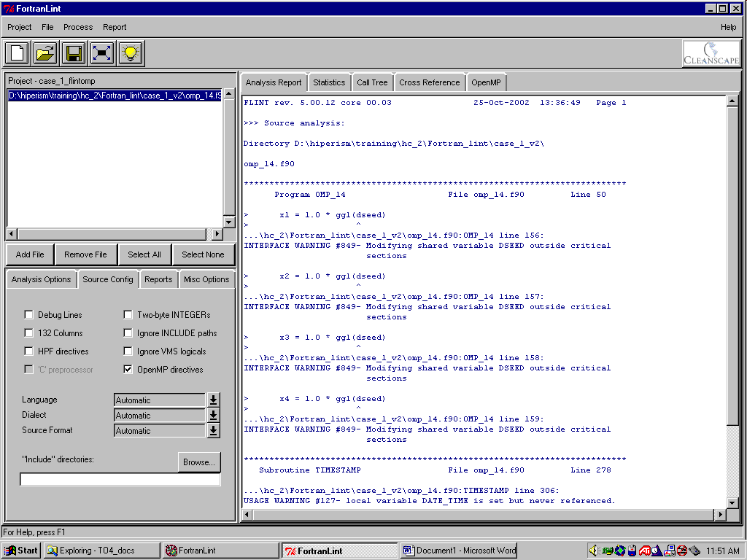Click the Add File button

point(30,254)
